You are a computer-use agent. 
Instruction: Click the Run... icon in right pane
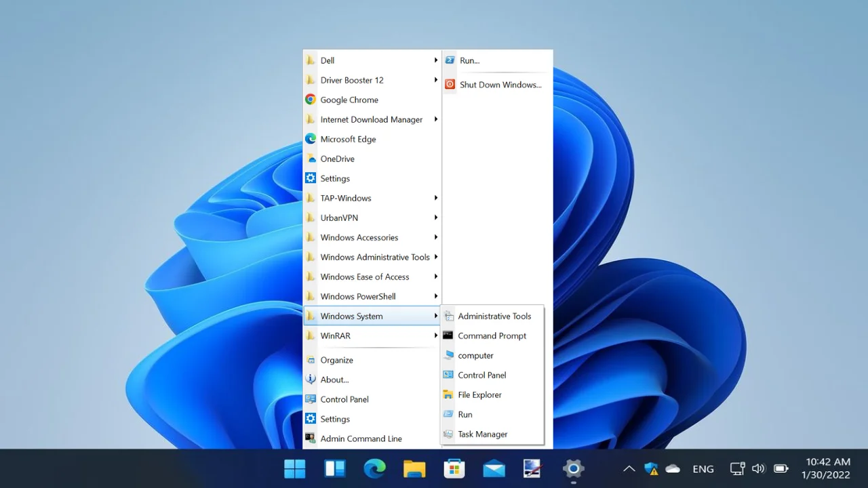click(x=450, y=60)
